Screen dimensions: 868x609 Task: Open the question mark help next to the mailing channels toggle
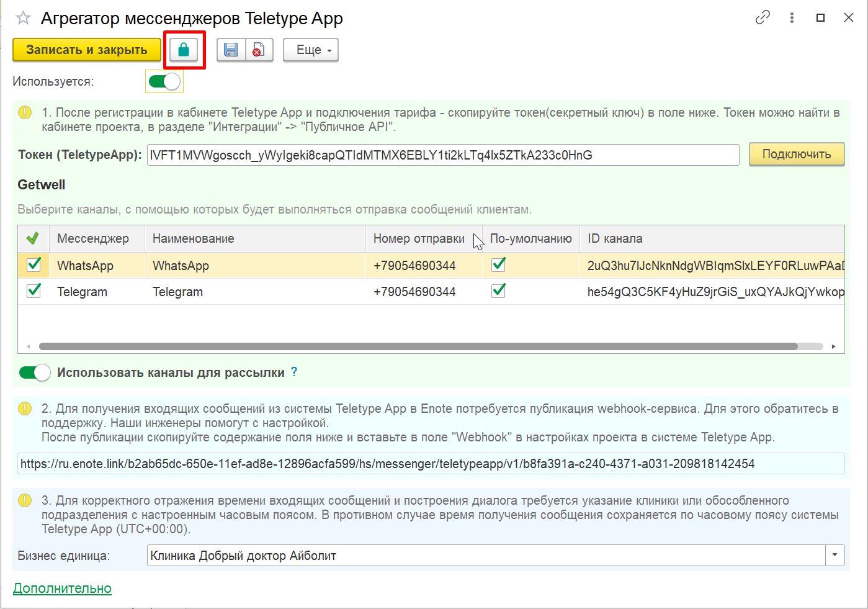point(294,372)
